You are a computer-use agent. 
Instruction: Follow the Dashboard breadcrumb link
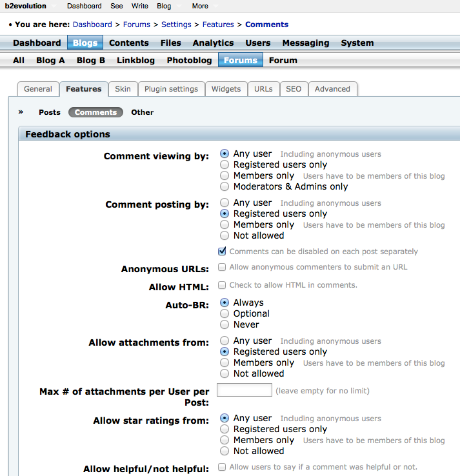pos(92,25)
